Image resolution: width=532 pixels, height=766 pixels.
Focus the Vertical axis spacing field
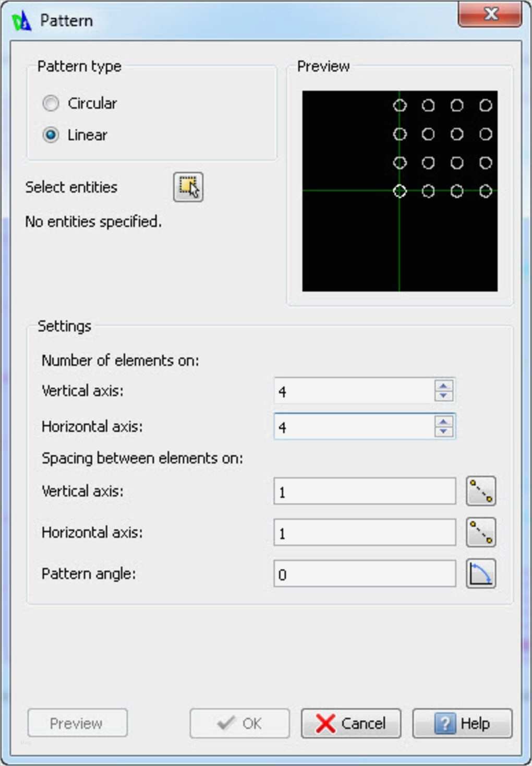click(364, 492)
